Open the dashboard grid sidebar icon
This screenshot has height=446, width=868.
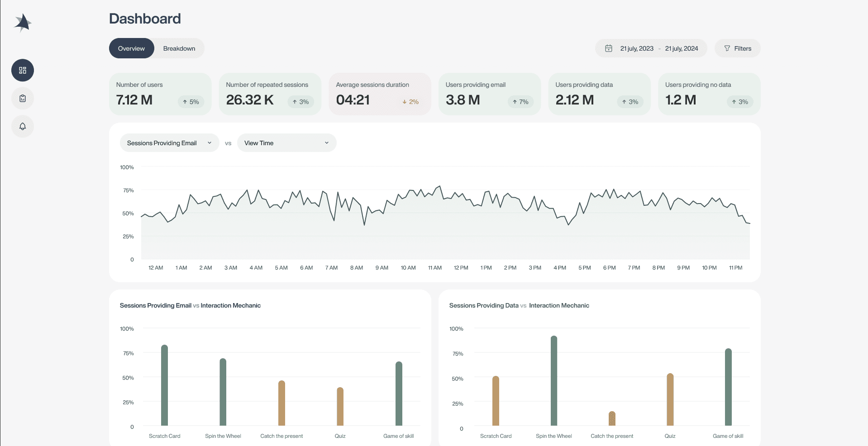23,70
